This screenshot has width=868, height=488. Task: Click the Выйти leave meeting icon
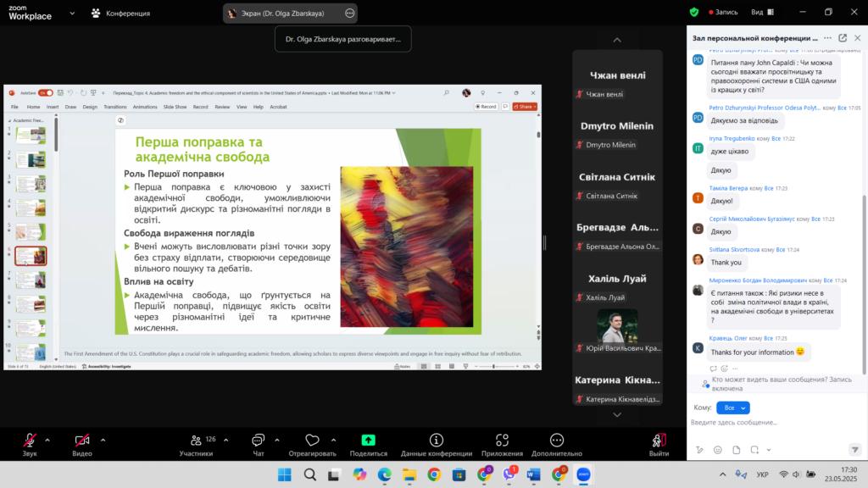pyautogui.click(x=659, y=440)
